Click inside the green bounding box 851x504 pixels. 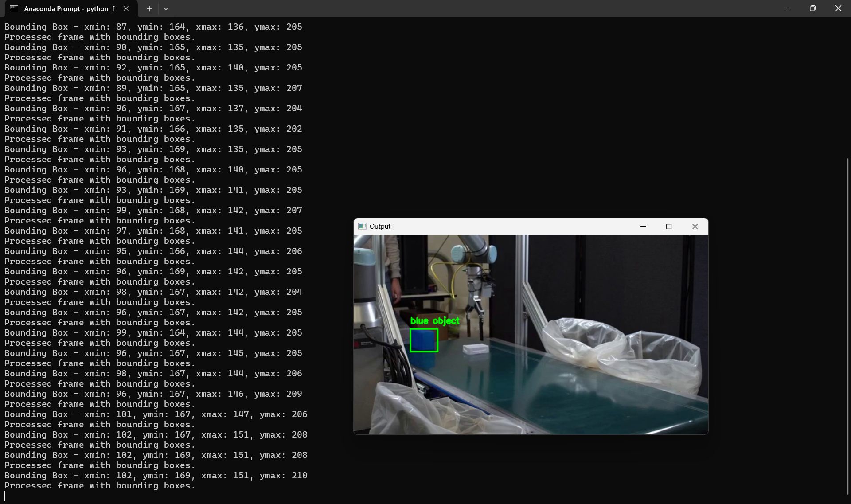(424, 340)
